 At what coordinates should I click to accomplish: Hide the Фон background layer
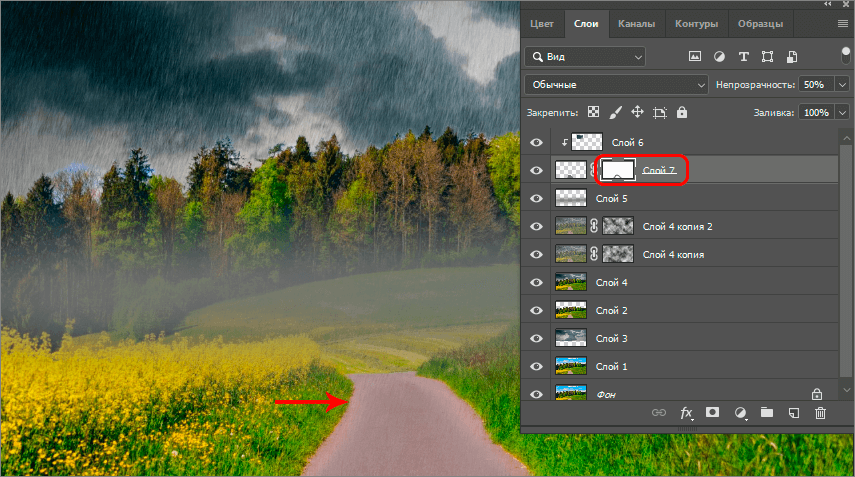click(x=536, y=394)
